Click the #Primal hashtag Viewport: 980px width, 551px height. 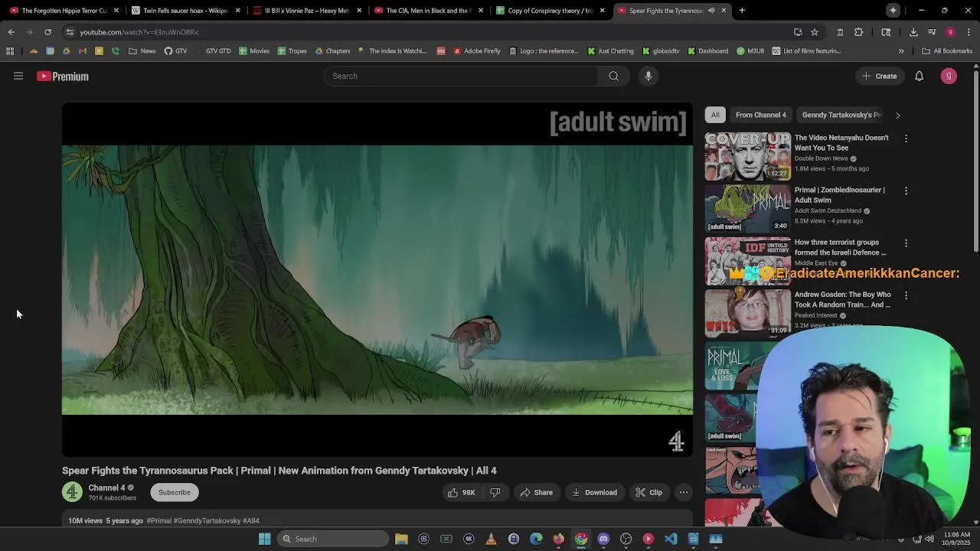click(159, 520)
